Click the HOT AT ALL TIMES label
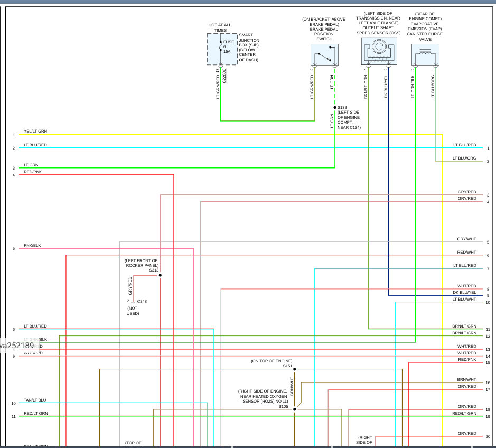 220,28
